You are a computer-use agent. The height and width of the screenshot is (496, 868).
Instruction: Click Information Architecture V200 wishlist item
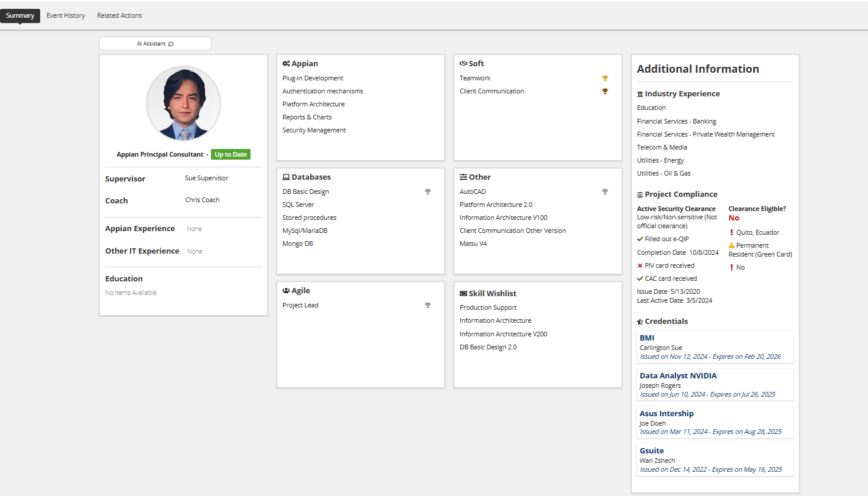click(x=503, y=334)
